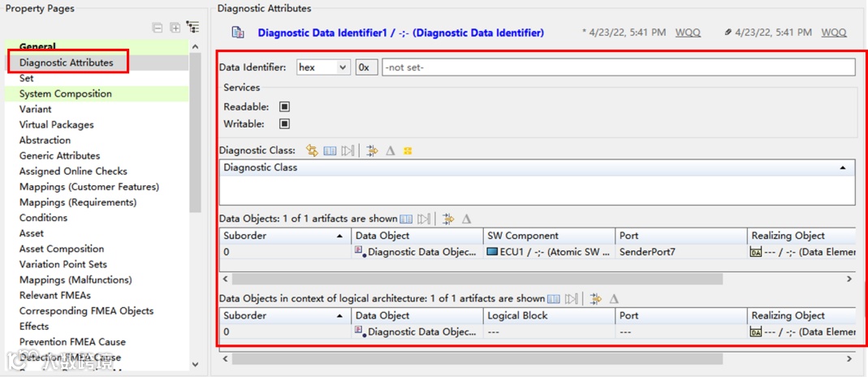The image size is (868, 377).
Task: Click the filter arrows icon in the Diagnostic Class toolbar
Action: (x=372, y=150)
